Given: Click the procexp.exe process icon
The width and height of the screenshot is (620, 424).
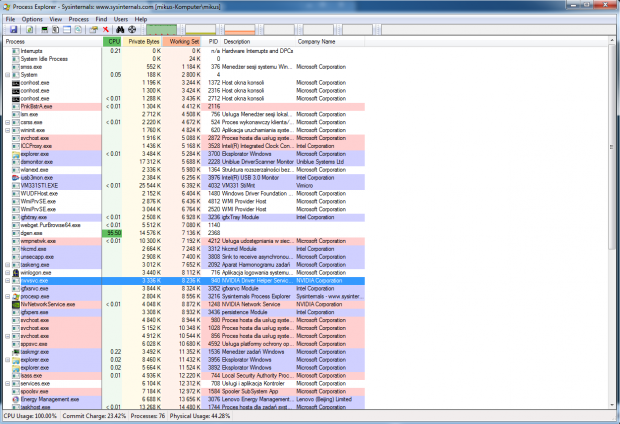Looking at the screenshot, I should pyautogui.click(x=16, y=296).
